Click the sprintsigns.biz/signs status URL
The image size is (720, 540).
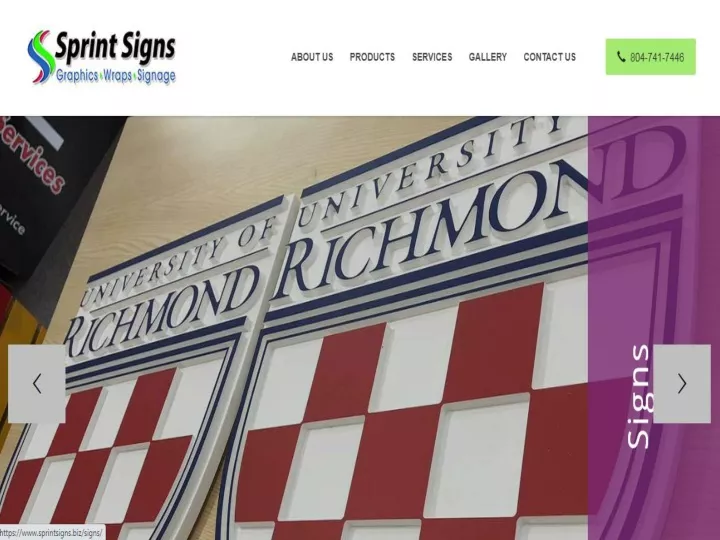click(51, 533)
